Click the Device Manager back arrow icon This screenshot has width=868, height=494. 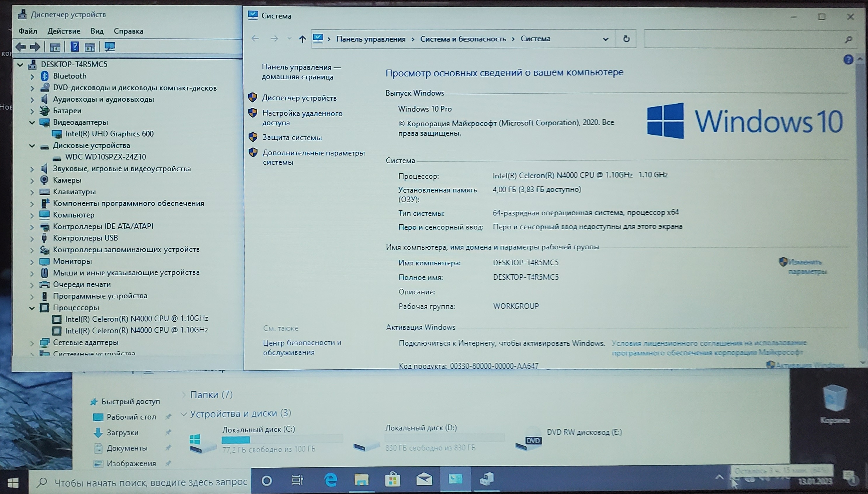tap(21, 47)
